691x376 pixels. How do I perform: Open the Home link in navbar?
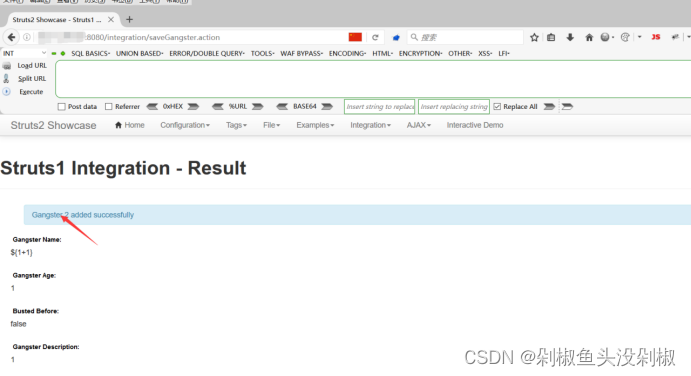130,125
